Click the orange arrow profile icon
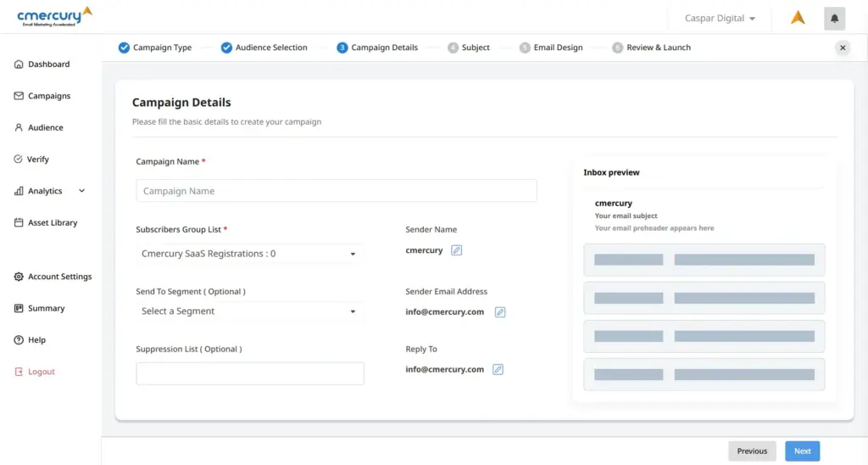The image size is (868, 465). (x=798, y=18)
